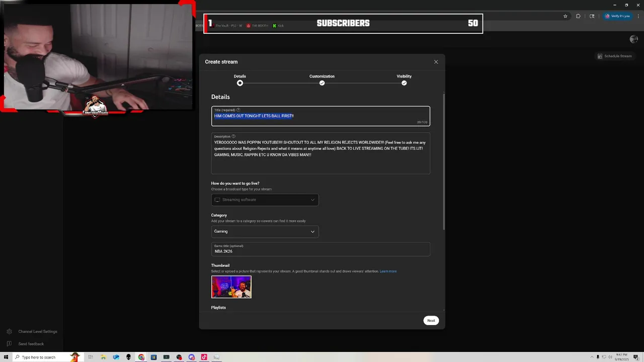Image resolution: width=644 pixels, height=362 pixels.
Task: Go to the Visibility step
Action: point(404,79)
